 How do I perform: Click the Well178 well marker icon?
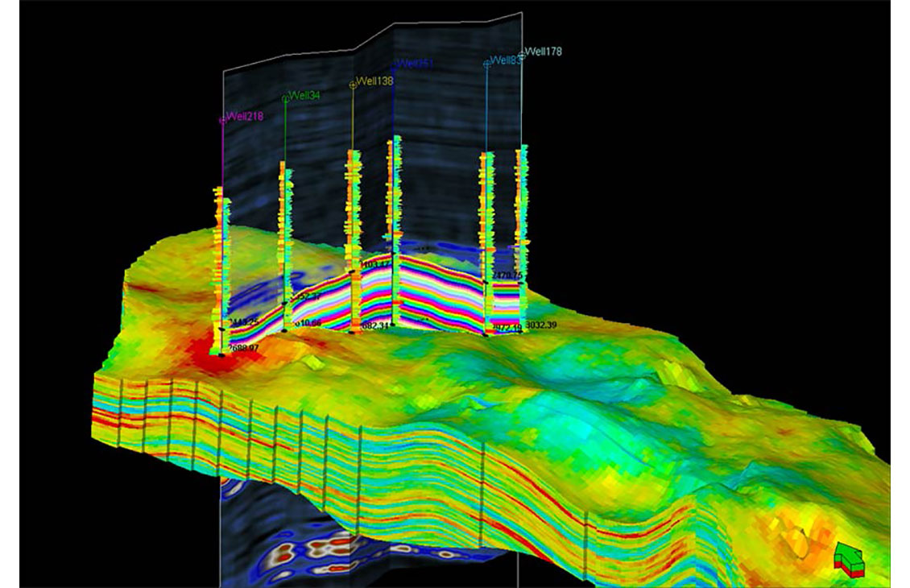pyautogui.click(x=522, y=56)
